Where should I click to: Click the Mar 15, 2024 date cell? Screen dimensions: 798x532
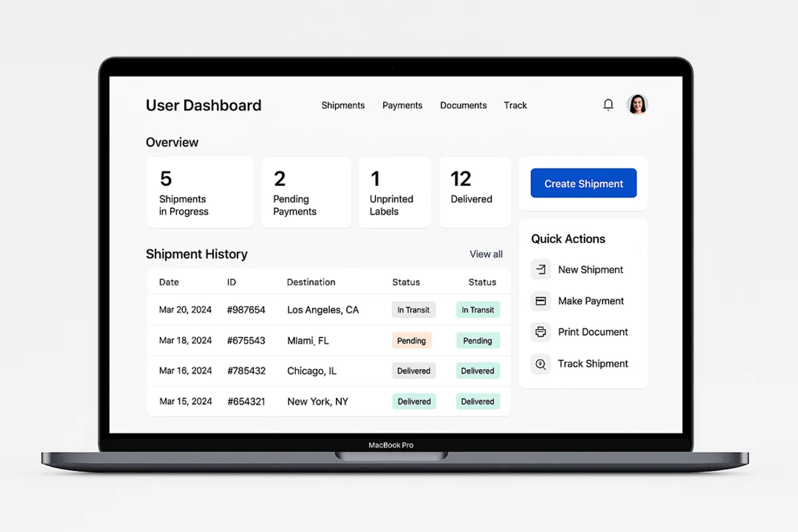tap(186, 402)
